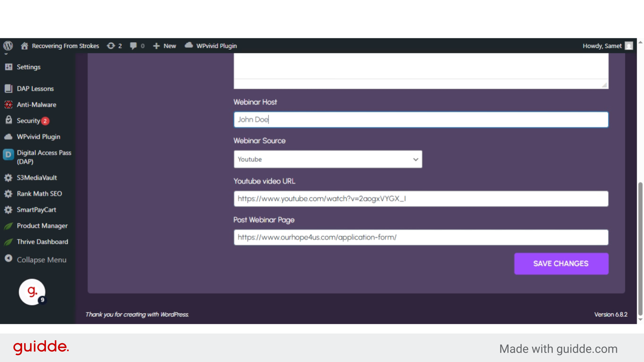
Task: Click Howdy, Samet account link
Action: pos(602,46)
